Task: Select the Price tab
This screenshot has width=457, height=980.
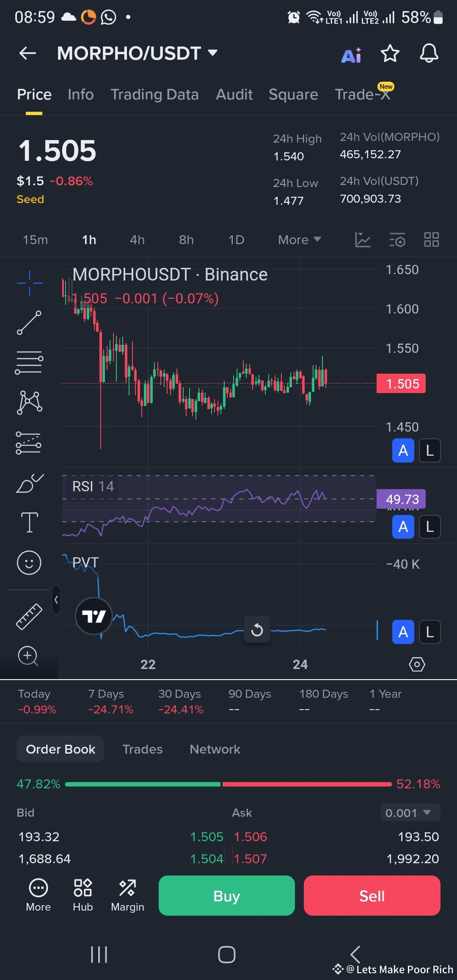Action: coord(34,94)
